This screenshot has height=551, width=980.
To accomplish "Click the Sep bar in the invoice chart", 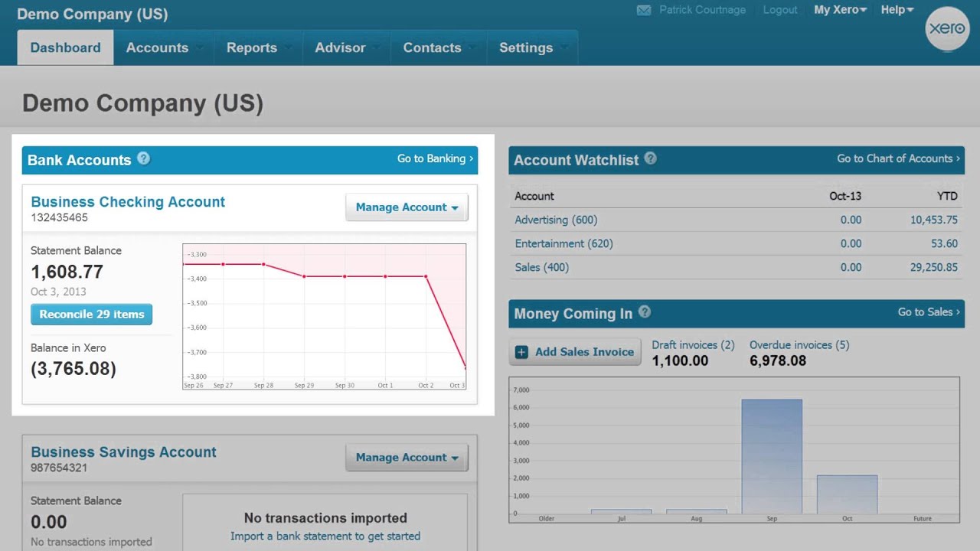I will pos(772,456).
